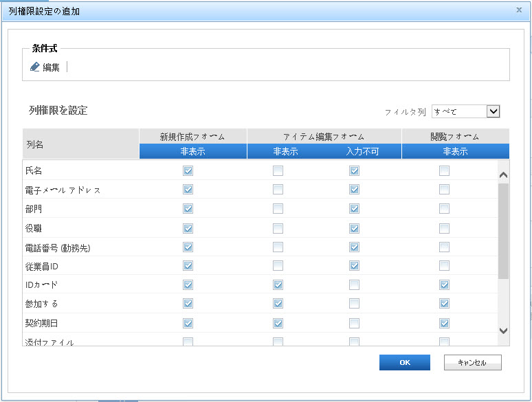Viewport: 532px width, 402px height.
Task: Click the キャンセル button
Action: pyautogui.click(x=472, y=363)
